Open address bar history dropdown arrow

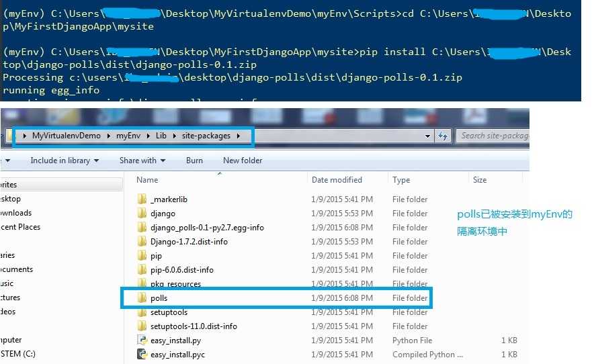[427, 136]
